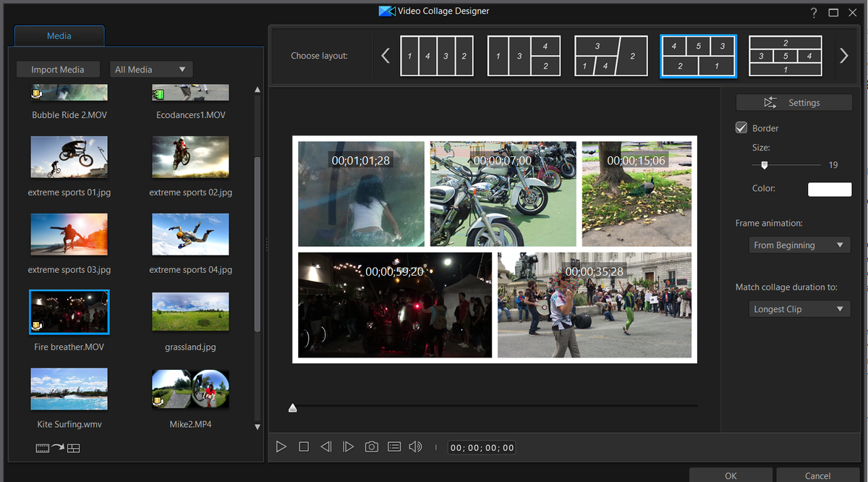The image size is (868, 482).
Task: Switch to the Media tab
Action: click(x=59, y=35)
